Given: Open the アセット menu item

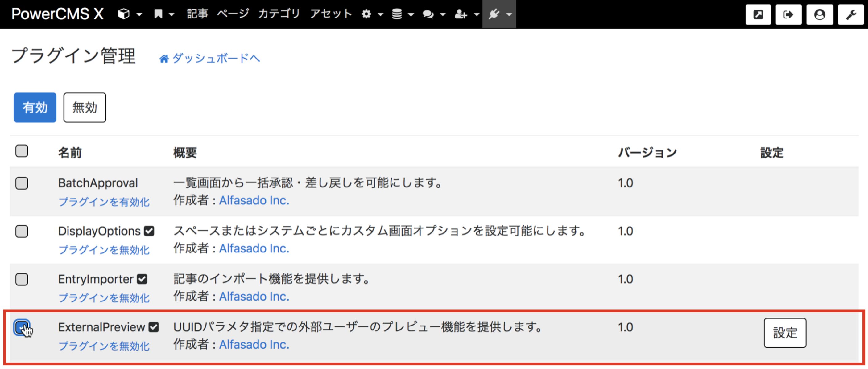Looking at the screenshot, I should (x=331, y=14).
